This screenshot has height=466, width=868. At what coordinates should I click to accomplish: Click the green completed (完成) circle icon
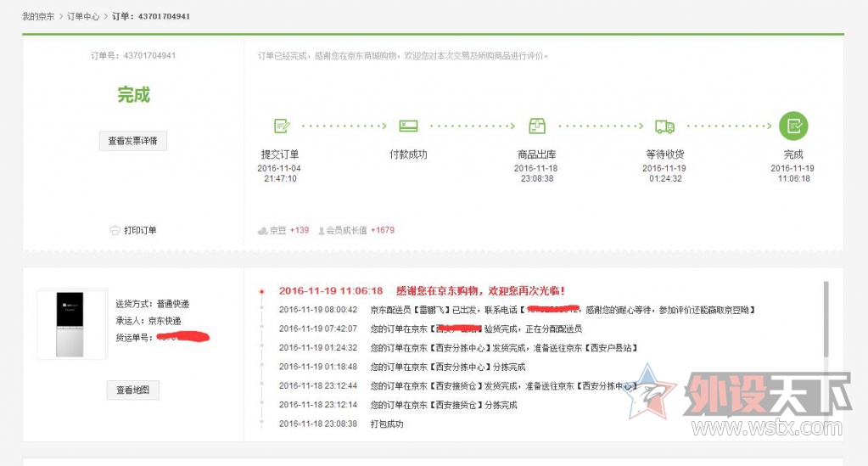(793, 126)
